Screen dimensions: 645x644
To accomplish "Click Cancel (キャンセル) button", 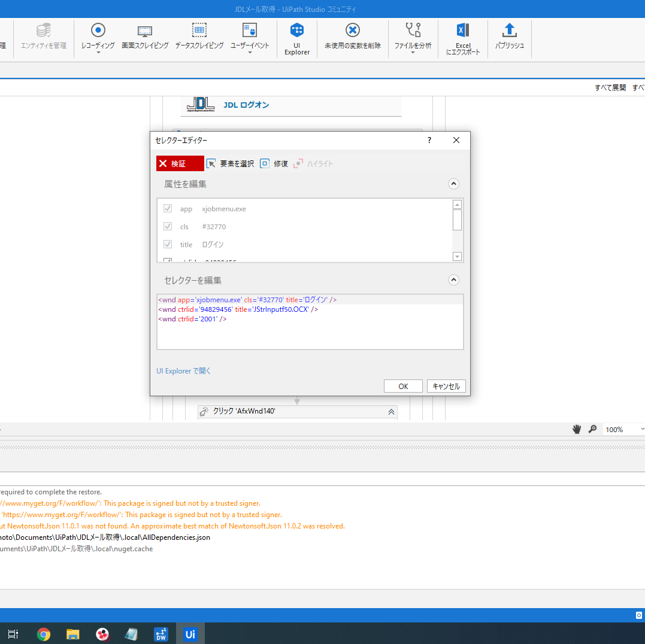I will point(446,386).
